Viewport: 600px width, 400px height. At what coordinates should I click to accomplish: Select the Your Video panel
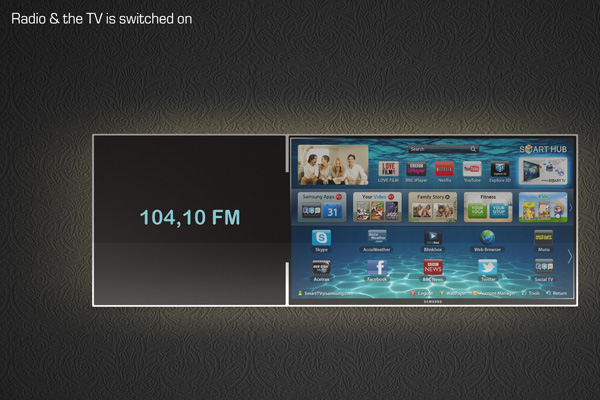coord(377,207)
